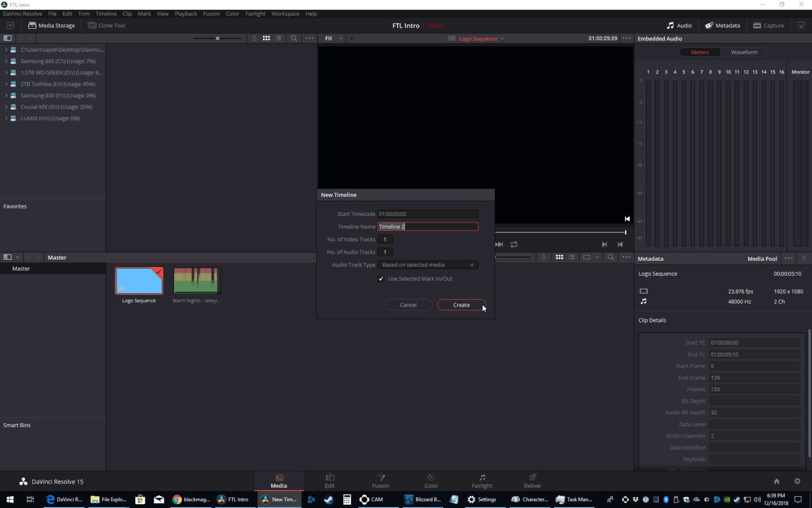Screen dimensions: 812x508
Task: Select the Meters tab
Action: (x=700, y=52)
